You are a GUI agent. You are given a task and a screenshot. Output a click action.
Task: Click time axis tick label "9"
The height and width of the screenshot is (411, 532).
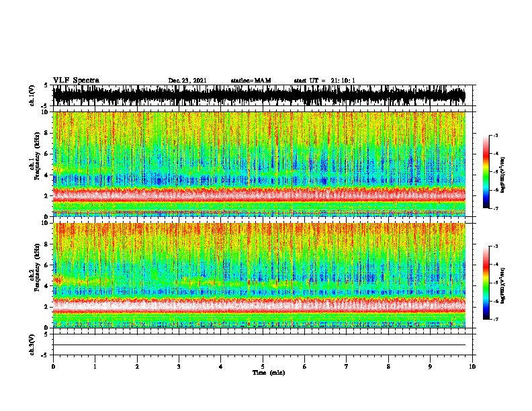click(430, 367)
